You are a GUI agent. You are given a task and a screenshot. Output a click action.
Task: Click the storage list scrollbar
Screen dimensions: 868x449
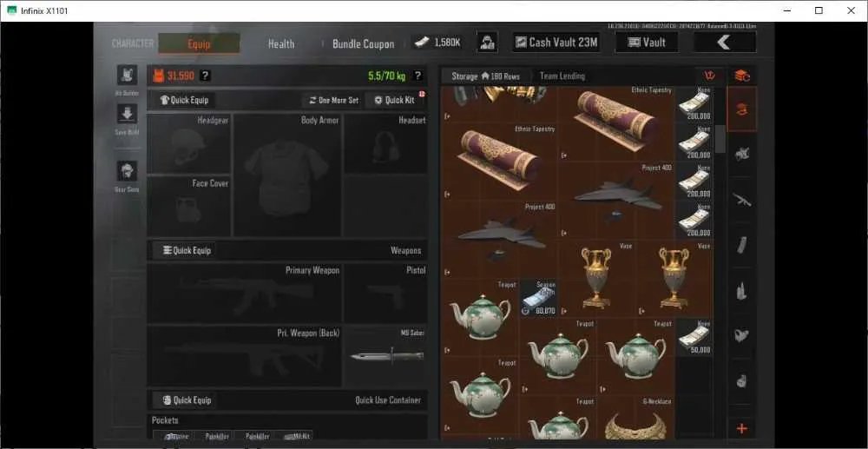[x=720, y=139]
